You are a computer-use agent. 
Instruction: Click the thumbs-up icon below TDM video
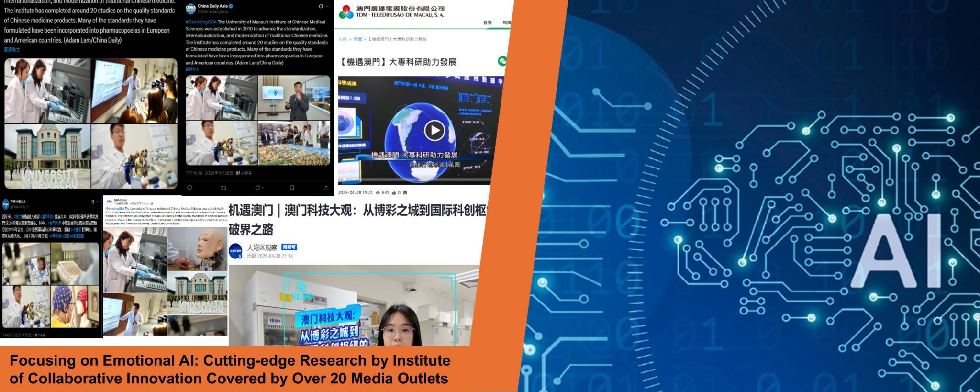pyautogui.click(x=394, y=193)
